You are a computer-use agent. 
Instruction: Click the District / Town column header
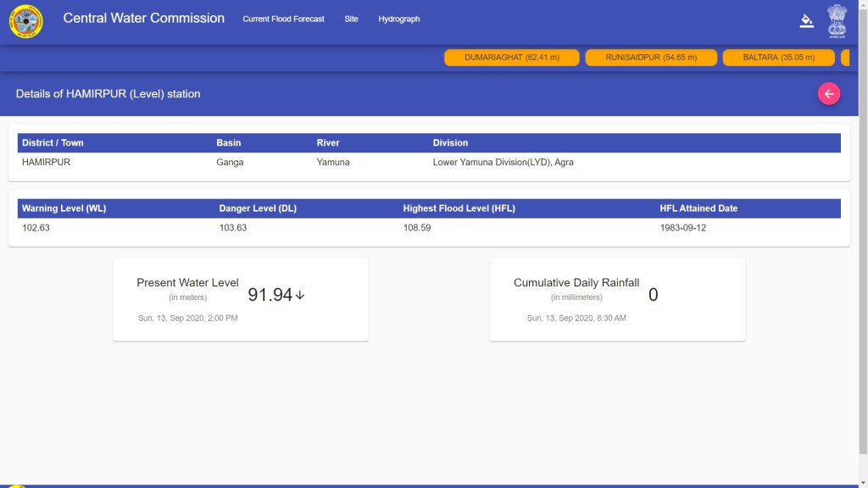(53, 143)
